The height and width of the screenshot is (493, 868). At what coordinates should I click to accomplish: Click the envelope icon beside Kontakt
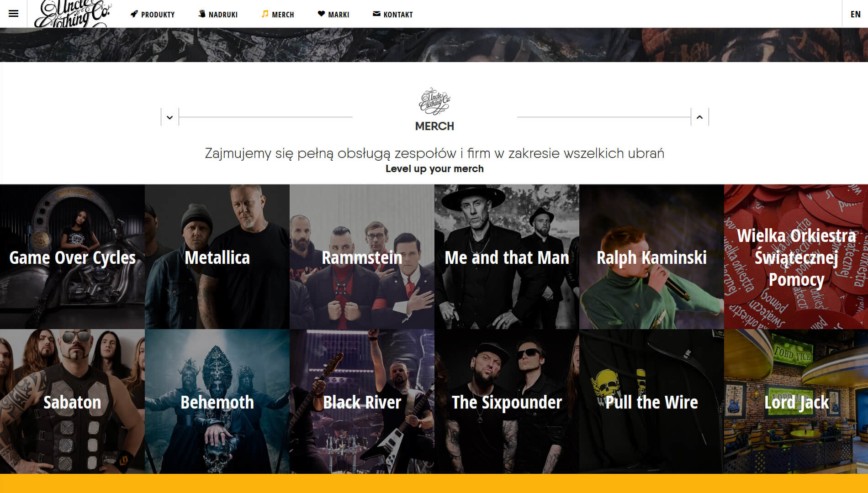[x=376, y=14]
